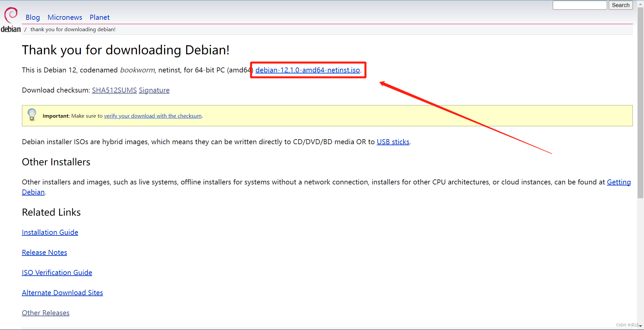Open the SHA512SUMS checksum link

(114, 90)
